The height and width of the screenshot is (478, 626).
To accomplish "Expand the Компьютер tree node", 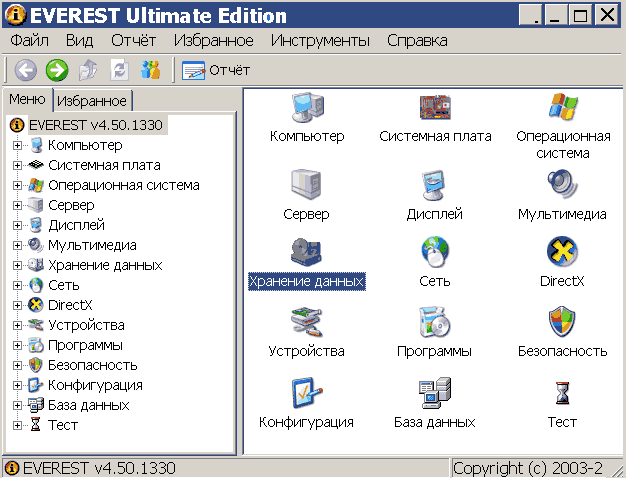I will coord(17,145).
